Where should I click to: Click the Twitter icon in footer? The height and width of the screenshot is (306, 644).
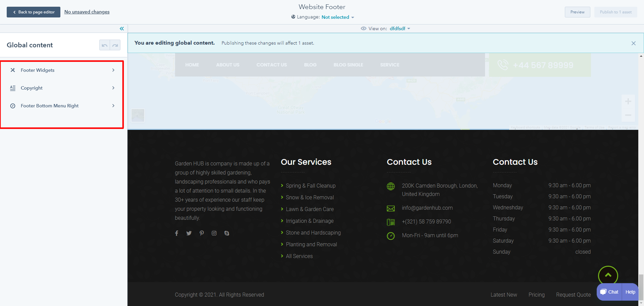pos(189,233)
